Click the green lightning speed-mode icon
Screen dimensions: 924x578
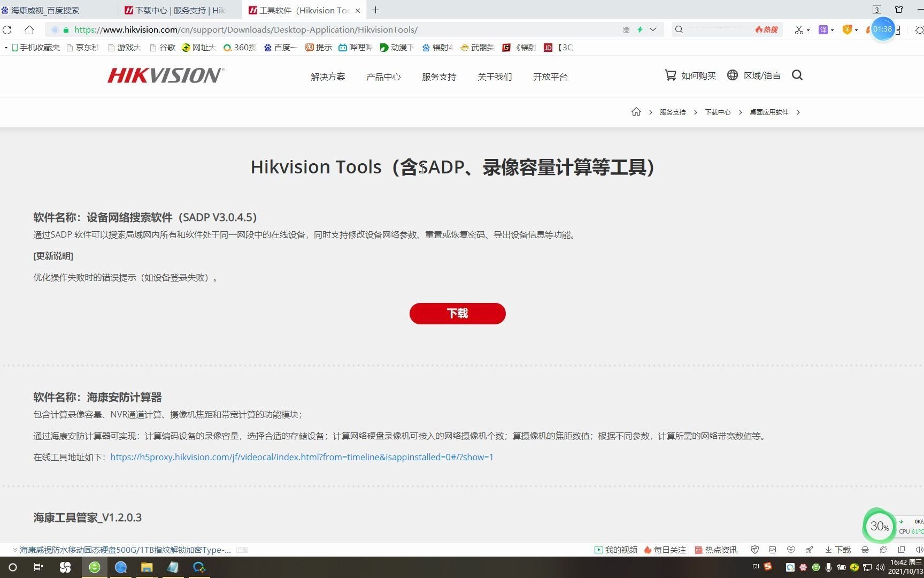640,29
